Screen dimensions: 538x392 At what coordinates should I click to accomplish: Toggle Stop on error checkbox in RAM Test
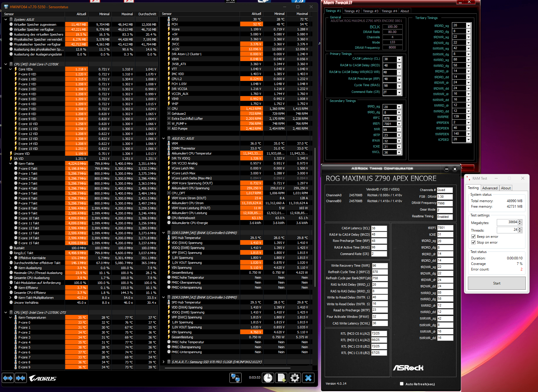473,242
